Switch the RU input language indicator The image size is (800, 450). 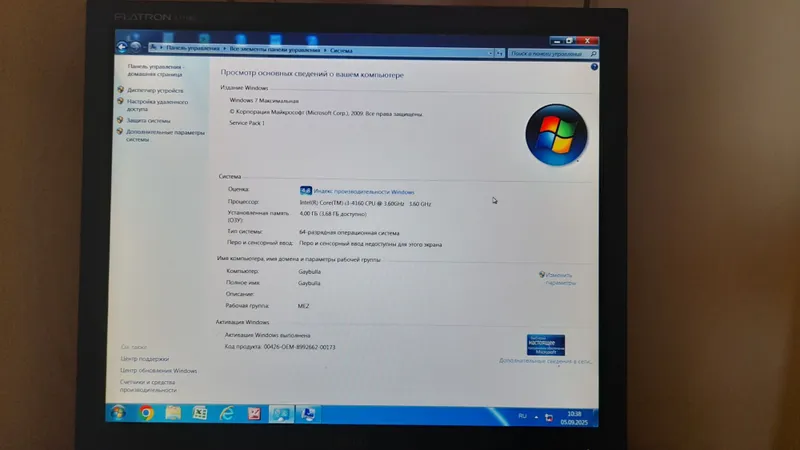pos(522,416)
